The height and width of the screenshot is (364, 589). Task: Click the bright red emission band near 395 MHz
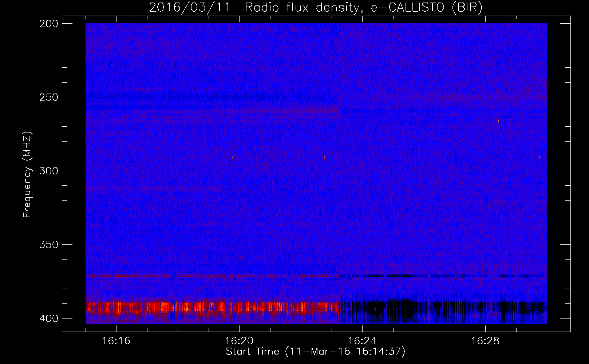(x=212, y=307)
